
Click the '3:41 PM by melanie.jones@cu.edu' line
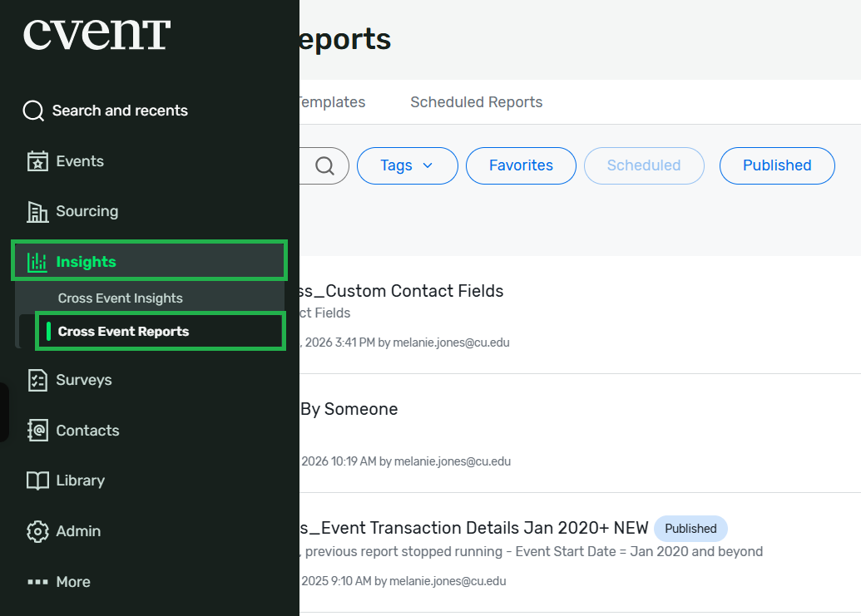tap(404, 342)
